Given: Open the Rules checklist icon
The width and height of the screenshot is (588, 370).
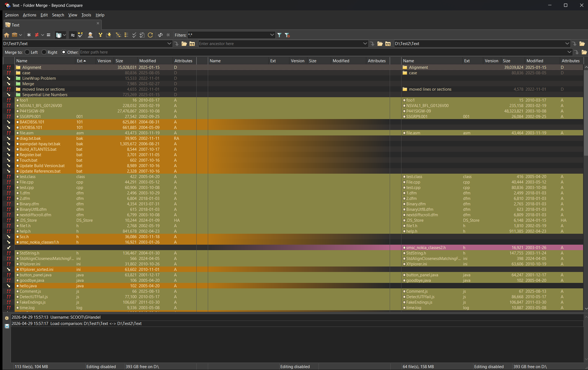Looking at the screenshot, I should (80, 35).
